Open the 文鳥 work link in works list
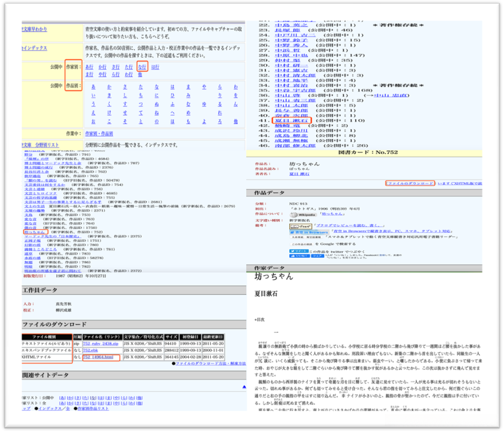 click(29, 215)
